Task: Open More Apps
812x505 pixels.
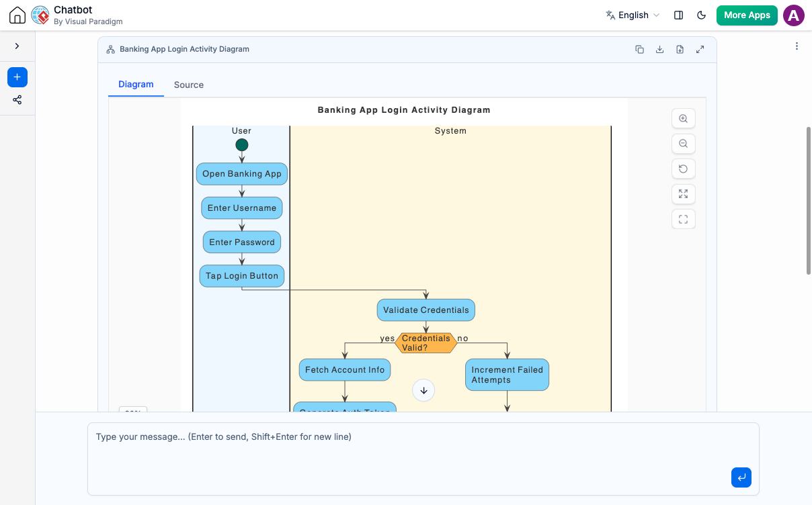Action: click(747, 15)
